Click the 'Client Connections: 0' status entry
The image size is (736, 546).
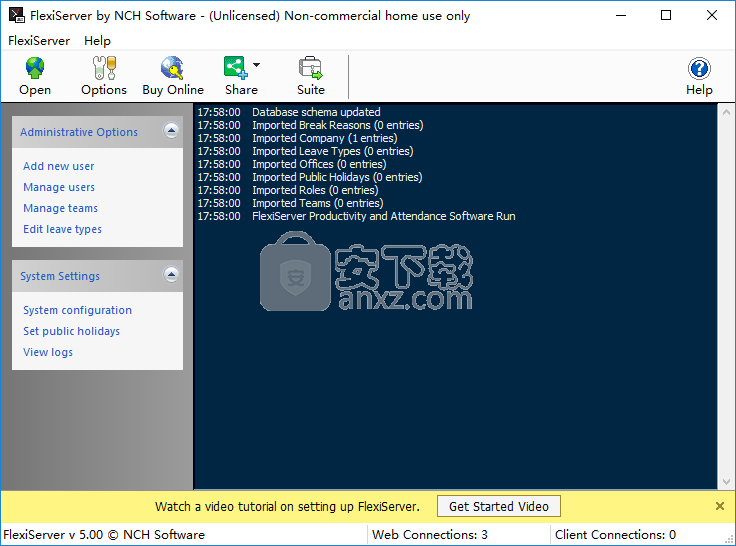615,535
